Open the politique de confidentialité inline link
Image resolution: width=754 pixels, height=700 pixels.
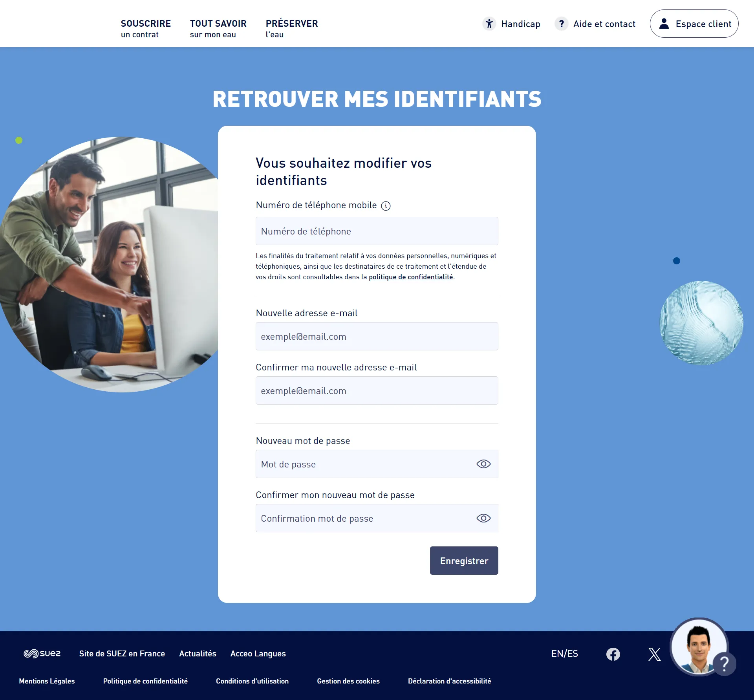pyautogui.click(x=410, y=277)
